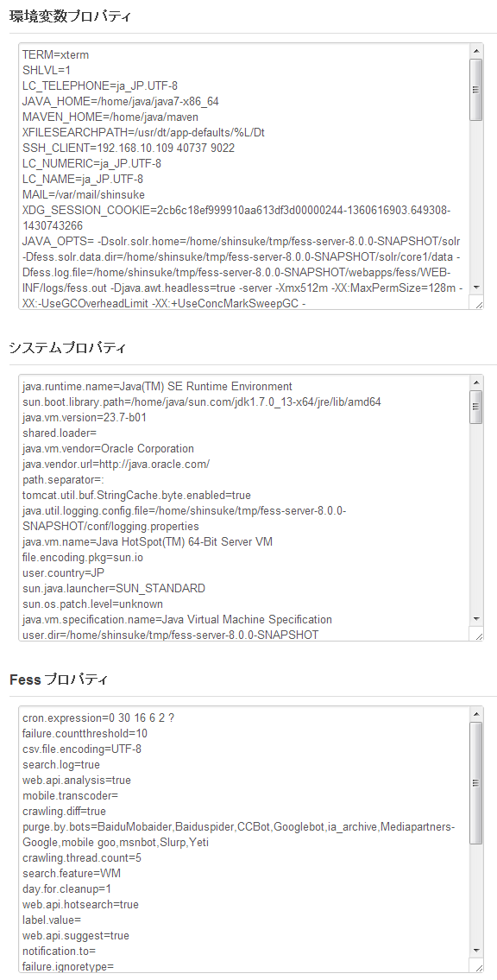497x980 pixels.
Task: Click scroll-down arrow in environment variables box
Action: tap(475, 287)
